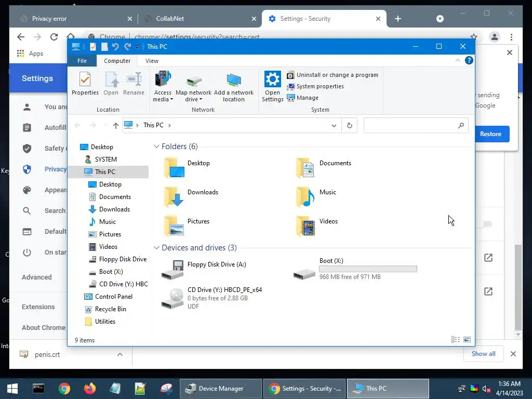Click Chrome reload button
This screenshot has height=399, width=532.
54,37
